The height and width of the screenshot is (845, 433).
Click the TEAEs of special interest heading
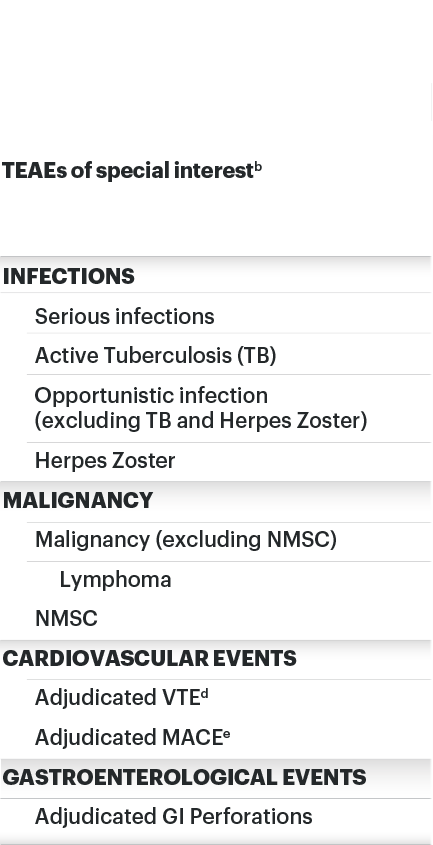132,171
